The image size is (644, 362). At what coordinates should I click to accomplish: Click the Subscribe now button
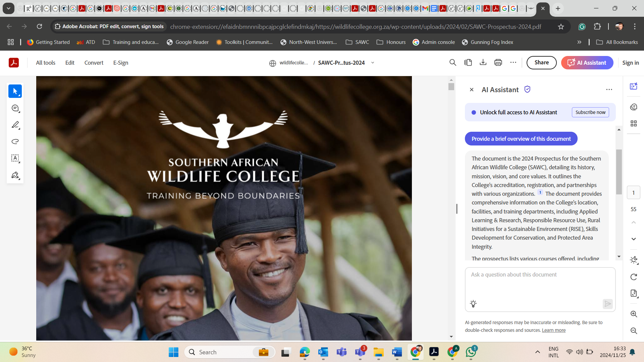590,112
